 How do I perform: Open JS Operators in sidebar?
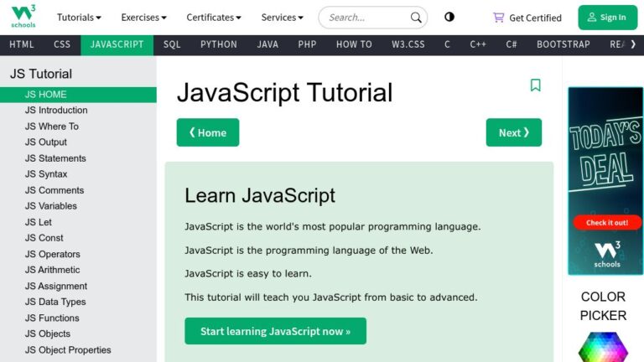click(x=78, y=254)
